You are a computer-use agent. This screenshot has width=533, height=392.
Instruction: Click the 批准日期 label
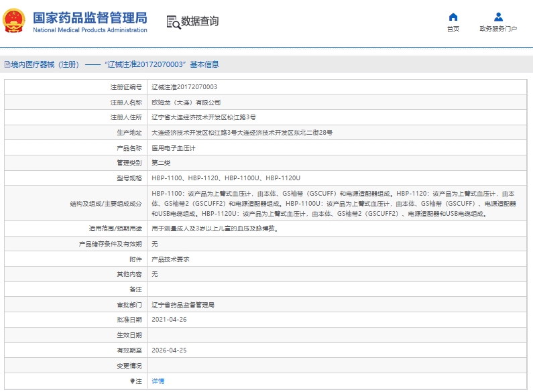point(129,320)
